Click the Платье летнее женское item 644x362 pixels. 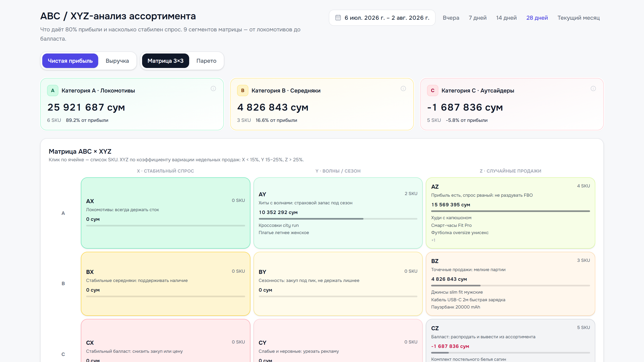coord(284,233)
